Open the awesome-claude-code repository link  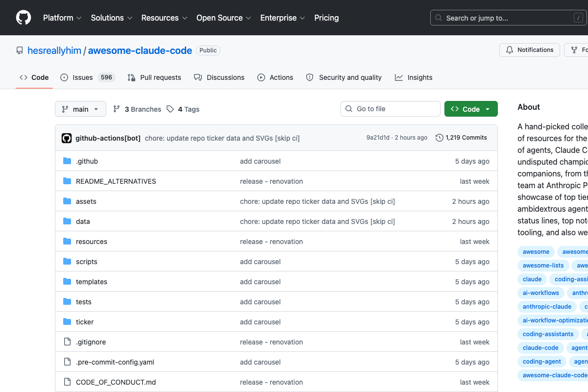[140, 50]
